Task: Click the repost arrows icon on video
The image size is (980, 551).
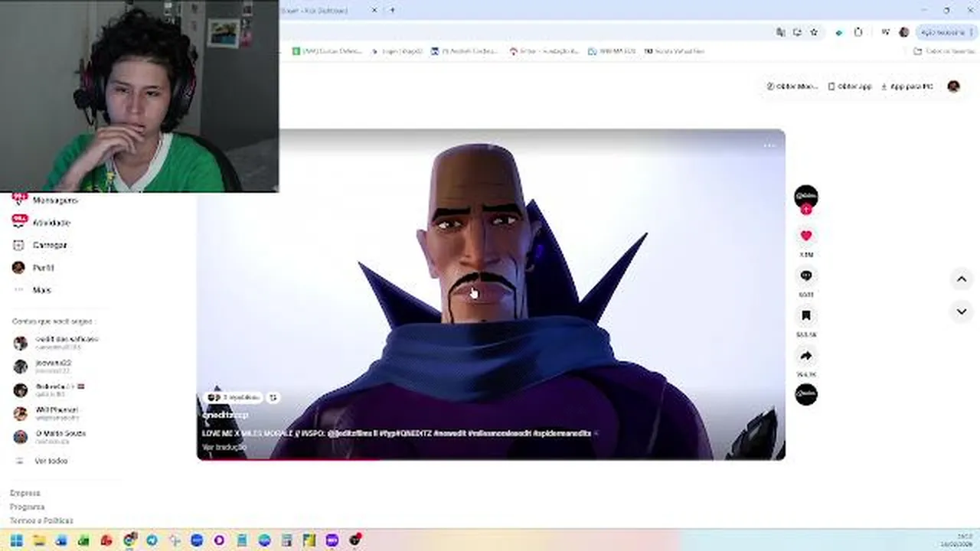Action: pos(273,398)
